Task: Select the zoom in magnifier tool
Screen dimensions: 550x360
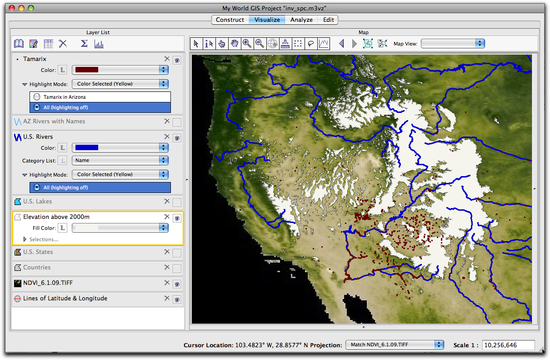Action: pos(247,44)
